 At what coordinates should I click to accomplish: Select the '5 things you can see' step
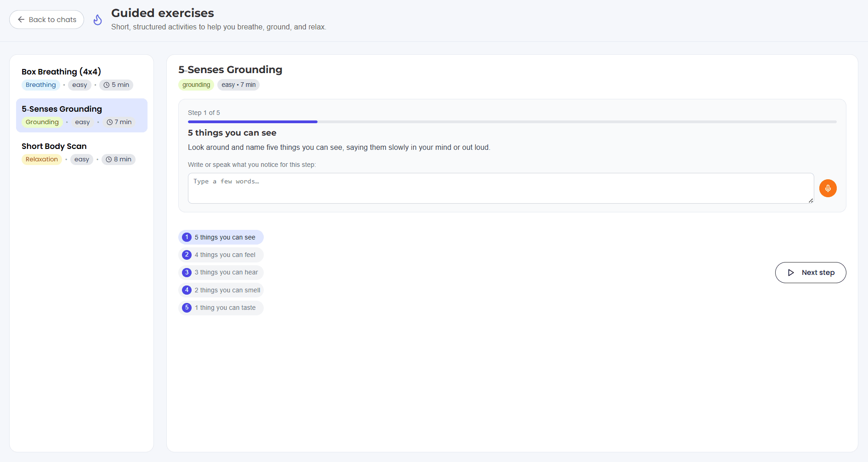[x=221, y=237]
